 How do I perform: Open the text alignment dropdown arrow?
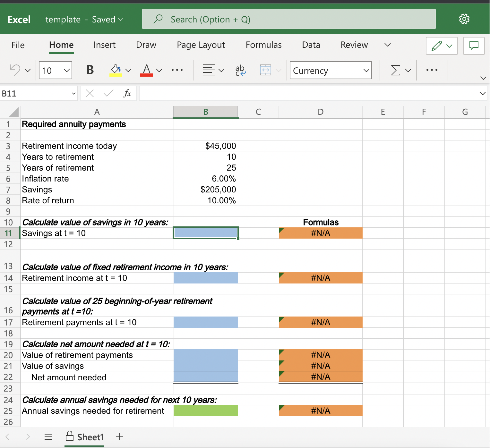pos(221,70)
